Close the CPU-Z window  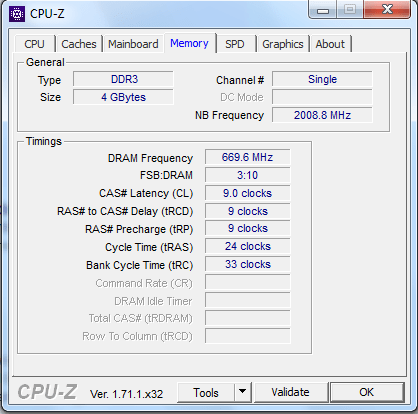click(x=387, y=9)
